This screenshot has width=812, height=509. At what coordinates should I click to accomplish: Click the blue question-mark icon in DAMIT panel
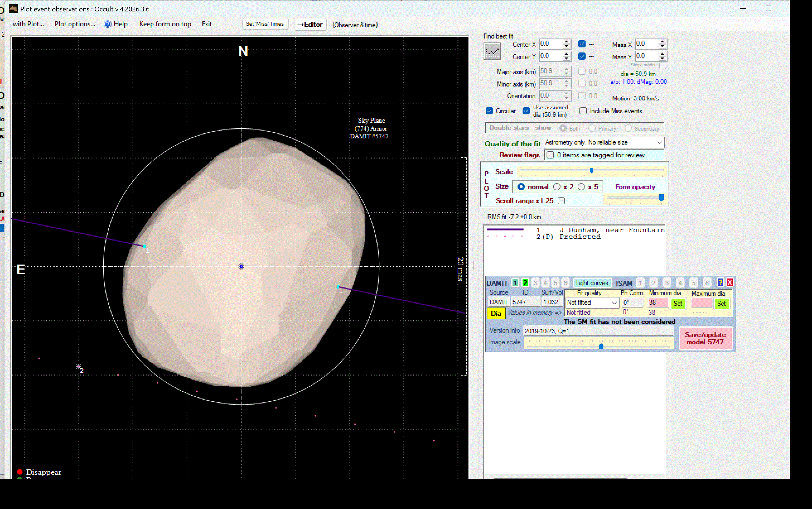[x=720, y=282]
